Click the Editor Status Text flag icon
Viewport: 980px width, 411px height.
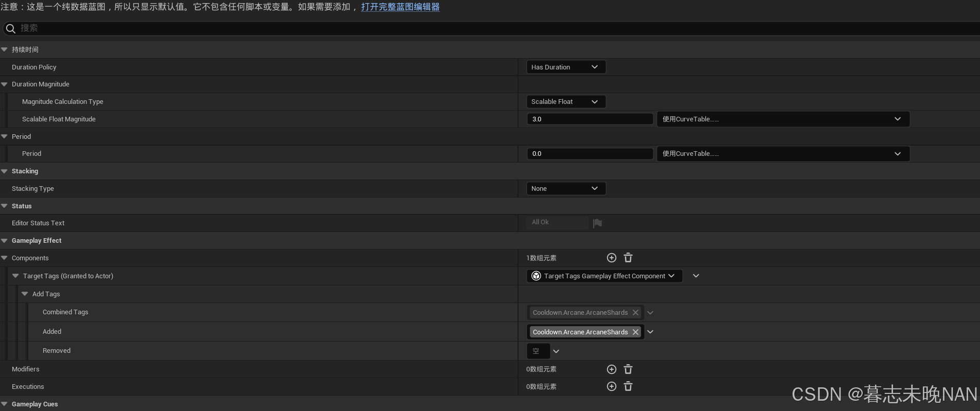click(597, 223)
